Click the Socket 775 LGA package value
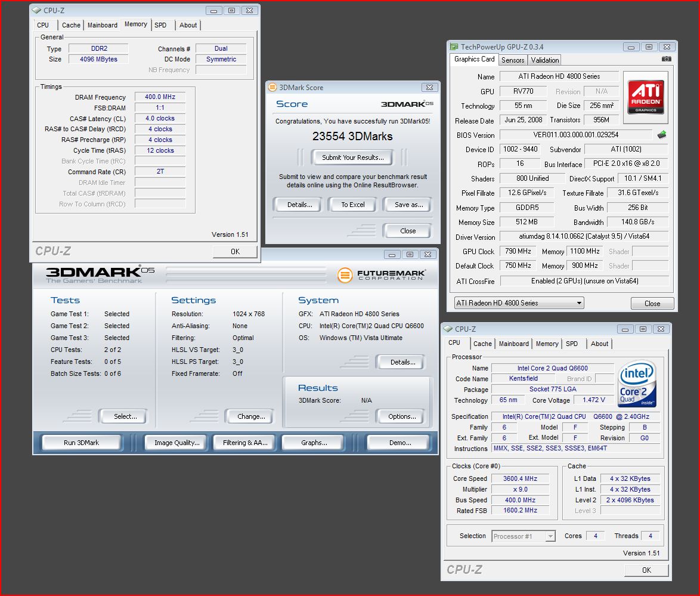 pos(553,389)
